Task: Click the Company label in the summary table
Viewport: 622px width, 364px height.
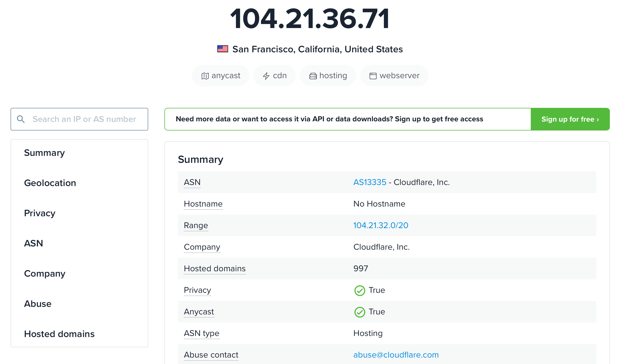Action: tap(202, 247)
